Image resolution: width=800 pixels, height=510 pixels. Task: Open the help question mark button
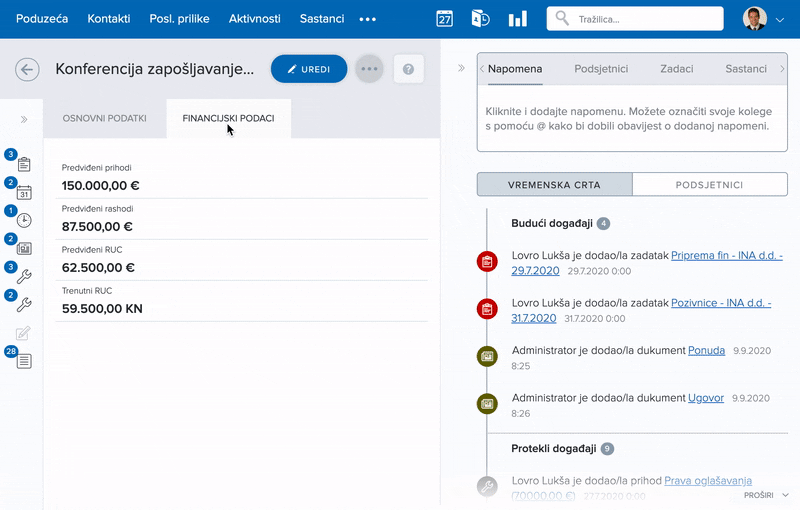coord(408,69)
